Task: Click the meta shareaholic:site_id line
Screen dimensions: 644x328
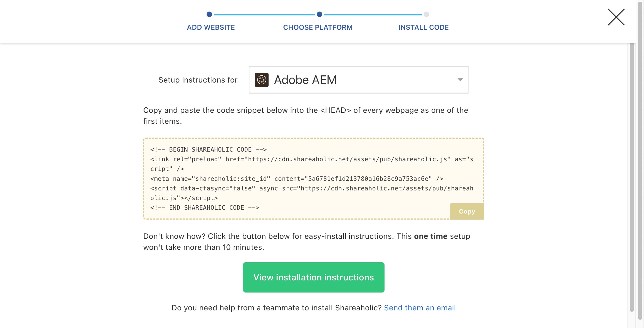Action: click(297, 179)
